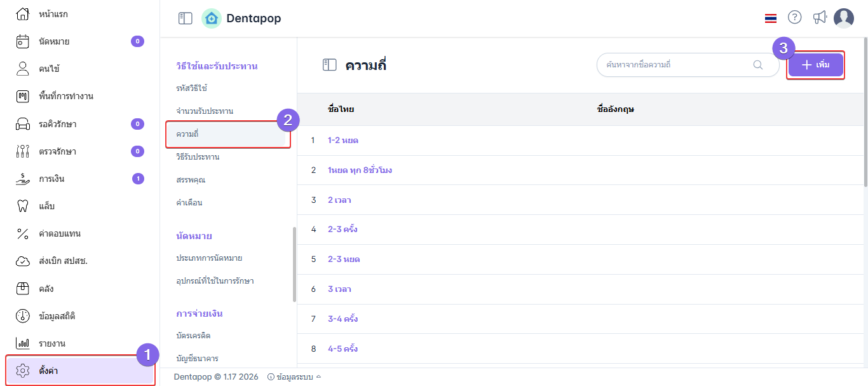868x386 pixels.
Task: Select ตั้งค่า in the sidebar
Action: click(x=48, y=370)
